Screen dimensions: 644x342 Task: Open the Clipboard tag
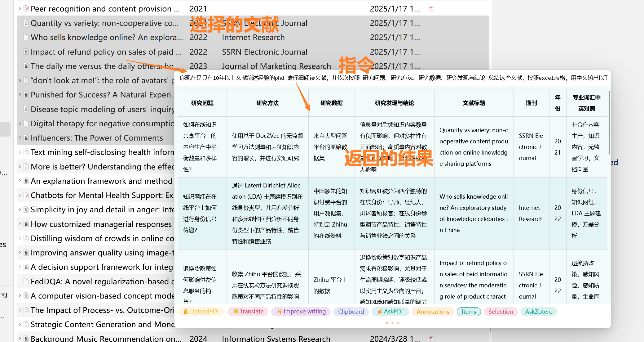click(x=351, y=312)
